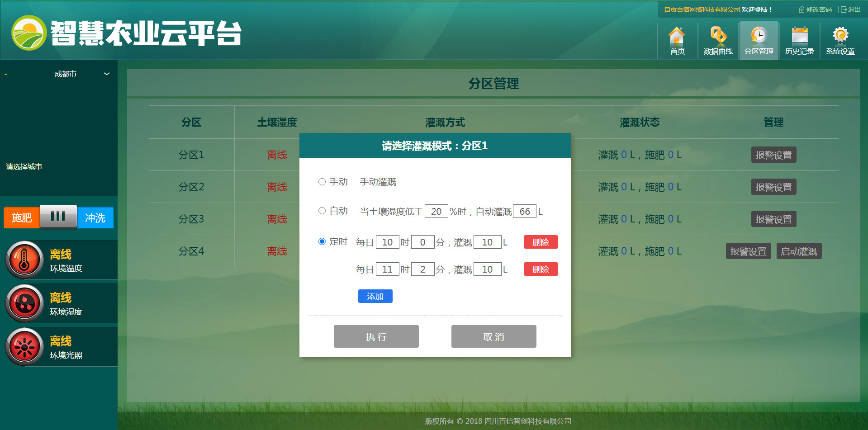The height and width of the screenshot is (430, 868).
Task: Open 报警设置 for 分区1
Action: click(x=773, y=155)
